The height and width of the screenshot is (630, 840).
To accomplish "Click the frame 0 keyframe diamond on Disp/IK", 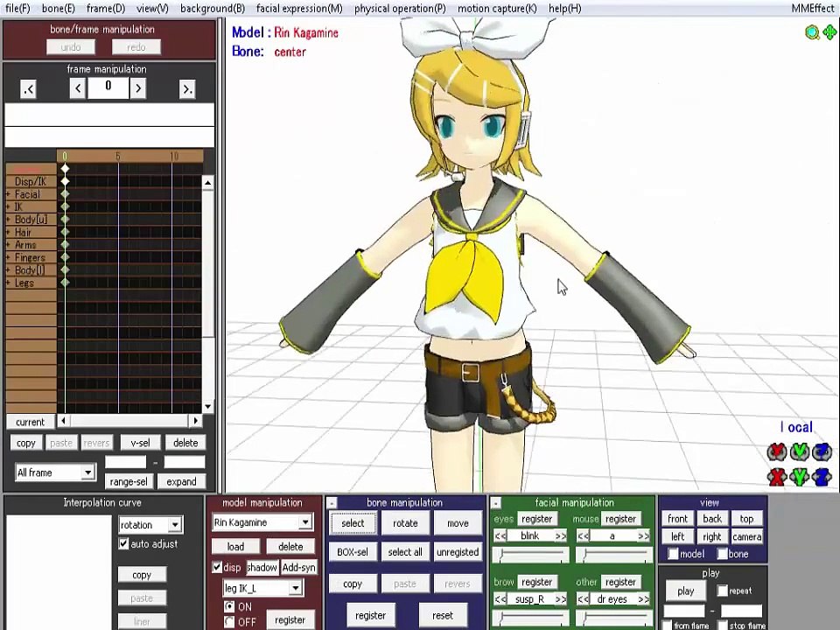I will [x=65, y=181].
